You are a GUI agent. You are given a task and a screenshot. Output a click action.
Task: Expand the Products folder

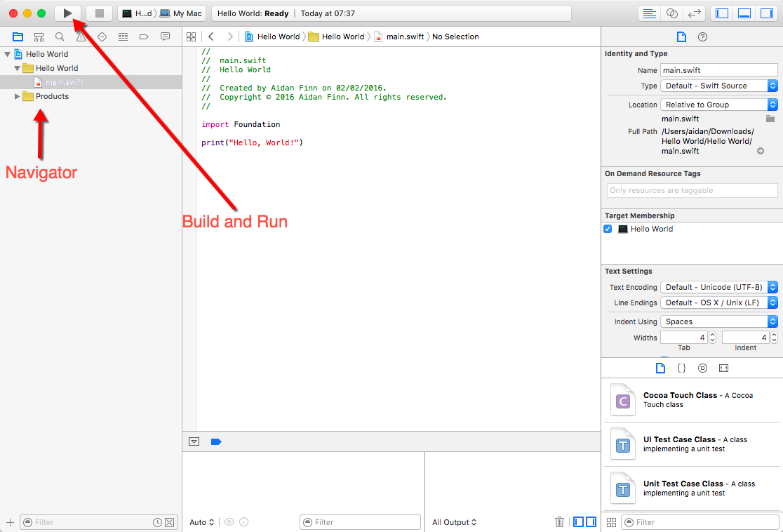17,96
